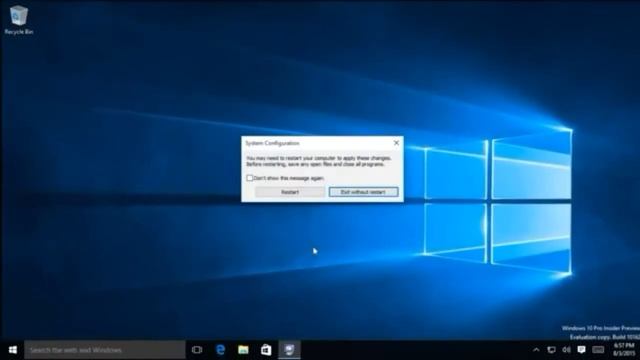Open the volume control tray icon
Image resolution: width=640 pixels, height=360 pixels.
(x=567, y=350)
